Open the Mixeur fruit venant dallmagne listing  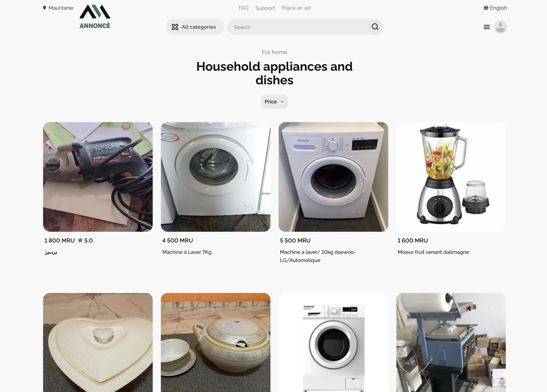click(433, 252)
